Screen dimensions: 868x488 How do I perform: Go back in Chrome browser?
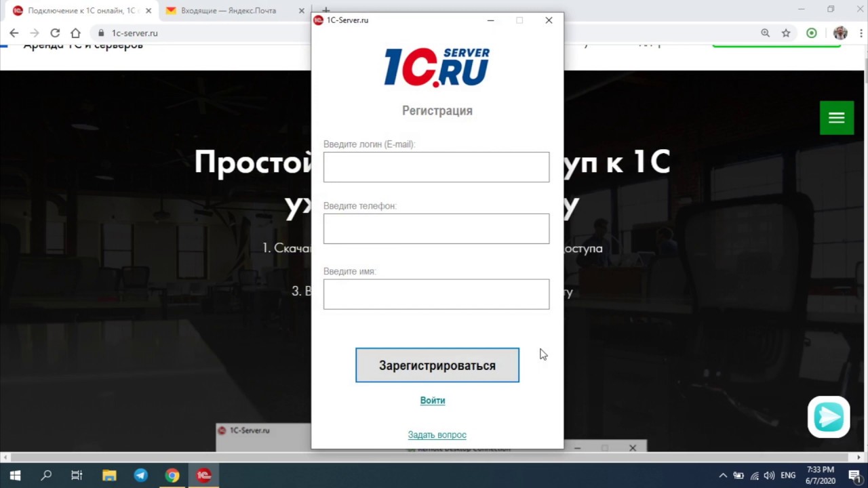[x=14, y=33]
